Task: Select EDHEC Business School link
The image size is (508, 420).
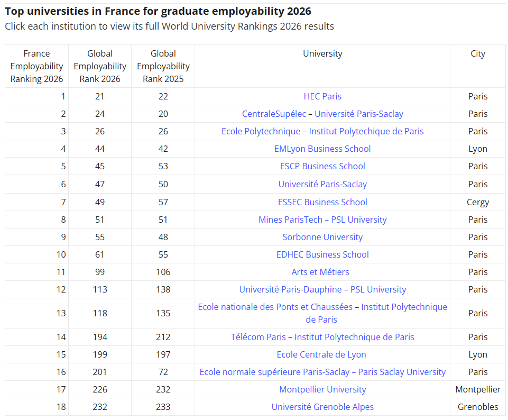Action: (322, 254)
